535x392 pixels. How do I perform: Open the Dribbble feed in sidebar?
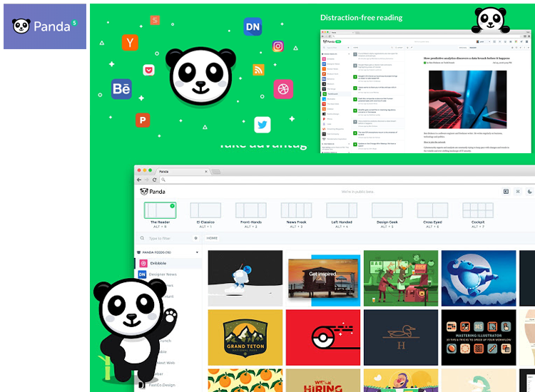click(x=168, y=263)
